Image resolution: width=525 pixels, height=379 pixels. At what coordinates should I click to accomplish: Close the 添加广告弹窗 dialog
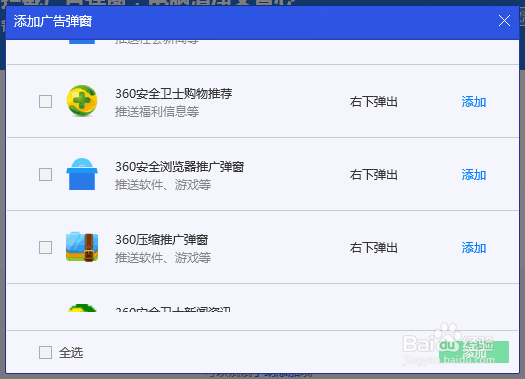(504, 21)
